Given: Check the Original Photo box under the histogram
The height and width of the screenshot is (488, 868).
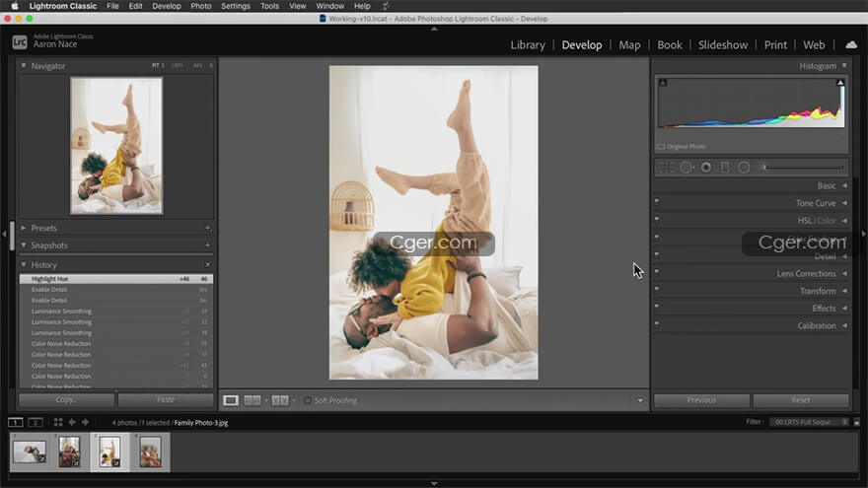Looking at the screenshot, I should 661,147.
